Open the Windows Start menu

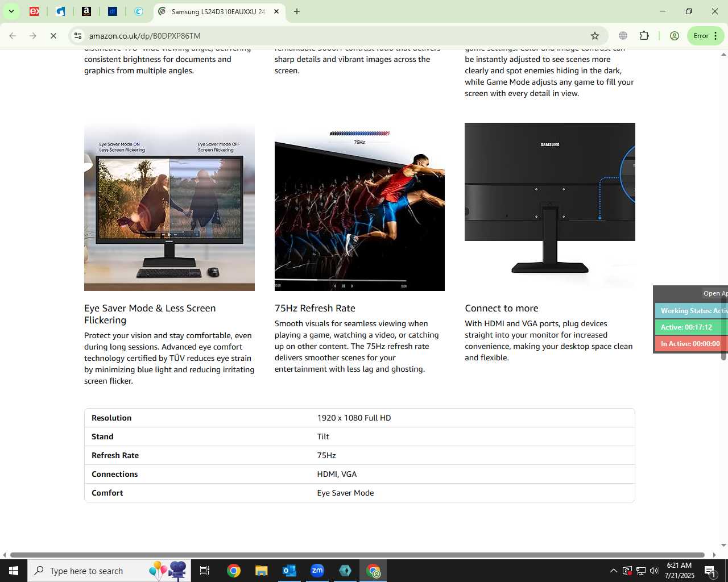coord(14,571)
